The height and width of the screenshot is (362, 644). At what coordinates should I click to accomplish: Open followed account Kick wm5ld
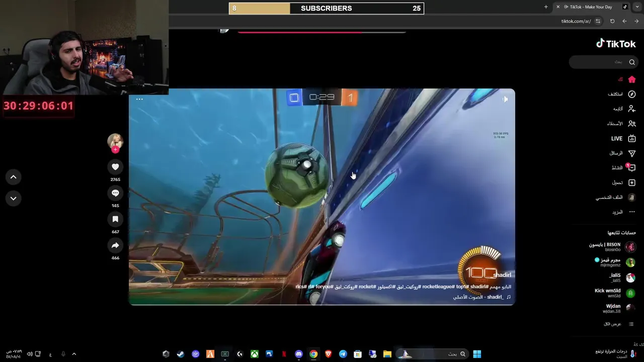(615, 293)
